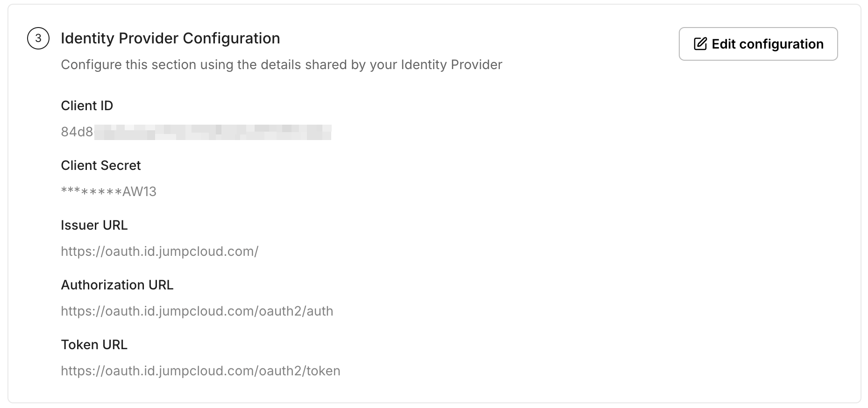Viewport: 868px width, 408px height.
Task: Click the Token URL label
Action: [94, 345]
